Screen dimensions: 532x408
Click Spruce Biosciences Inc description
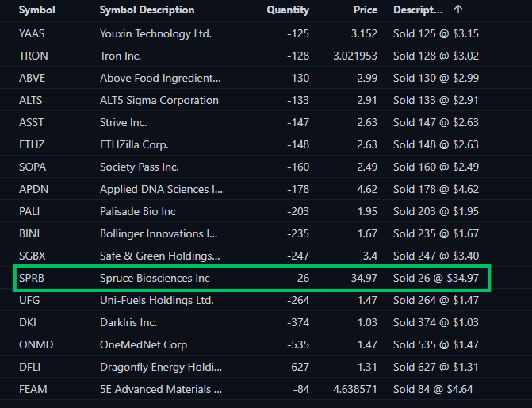click(x=155, y=279)
